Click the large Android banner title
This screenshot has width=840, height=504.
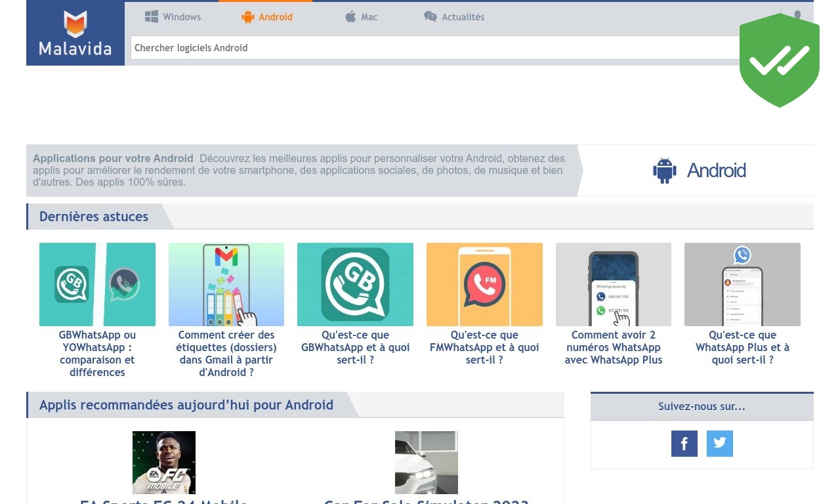(x=700, y=171)
